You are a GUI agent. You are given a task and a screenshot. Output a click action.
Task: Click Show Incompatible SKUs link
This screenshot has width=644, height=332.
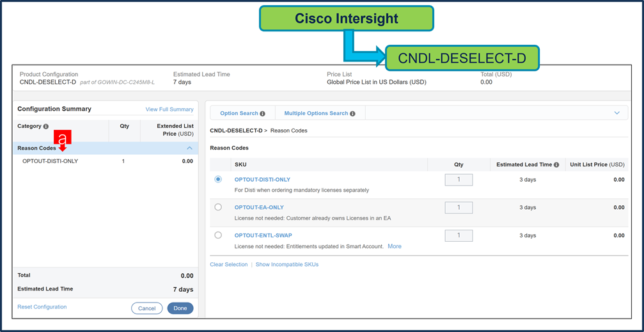click(287, 264)
